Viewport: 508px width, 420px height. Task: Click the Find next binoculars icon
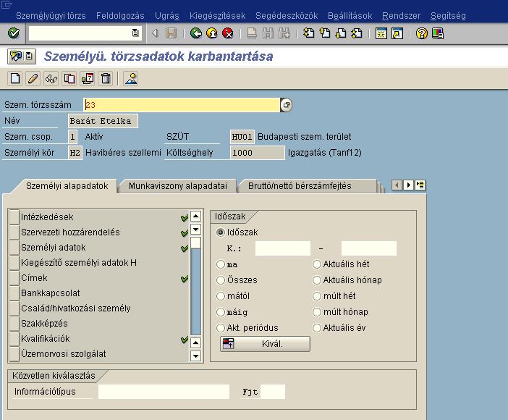(x=284, y=33)
